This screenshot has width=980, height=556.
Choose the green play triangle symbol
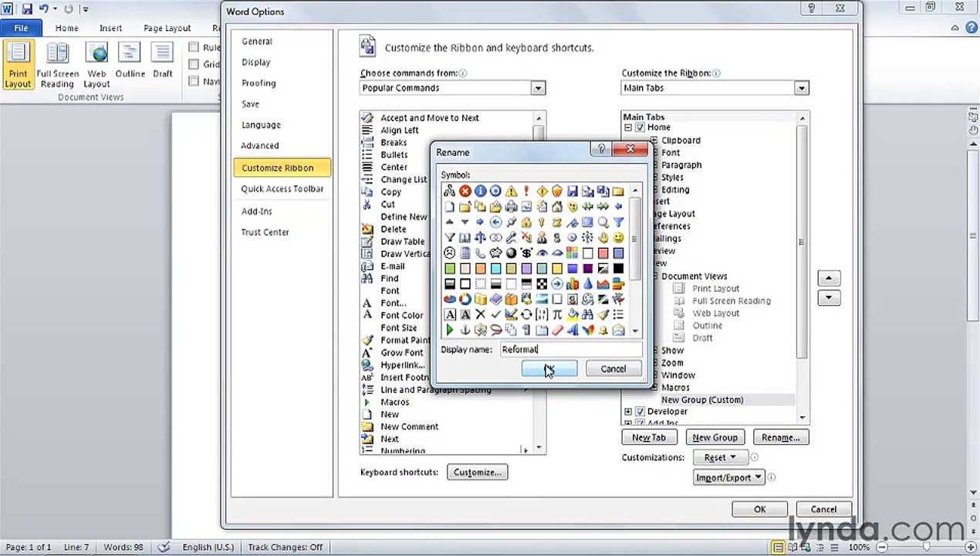(450, 331)
